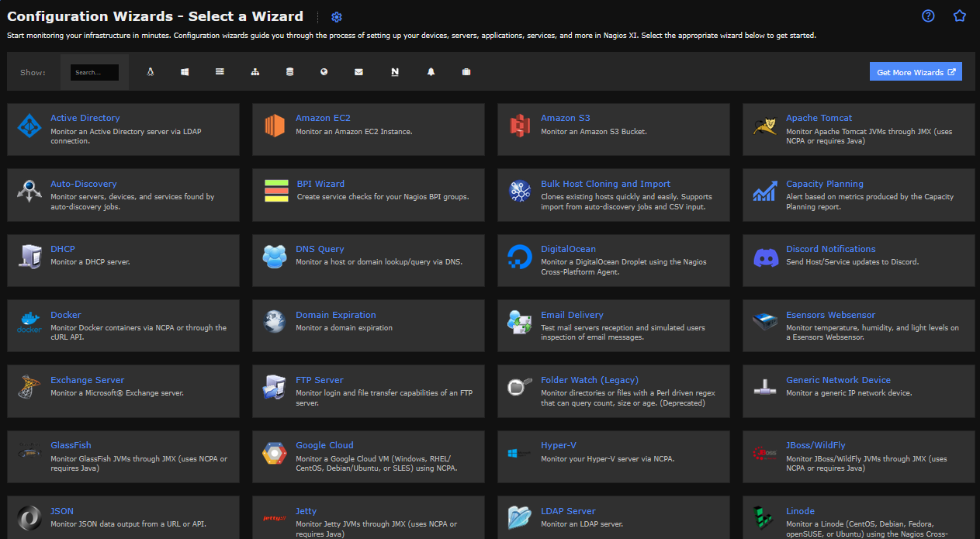Screen dimensions: 980x539
Task: Filter wizards by Nagios N icon
Action: pyautogui.click(x=395, y=72)
